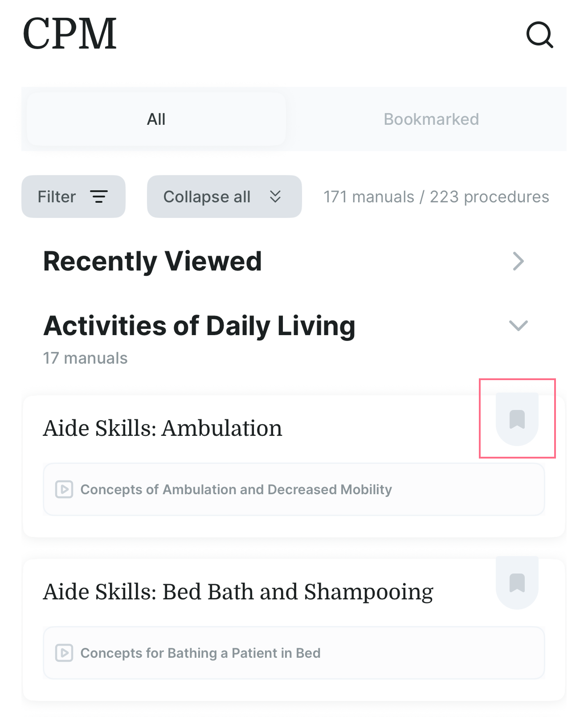Bookmark the Aide Skills: Ambulation manual
Viewport: 588px width, 717px height.
[517, 419]
